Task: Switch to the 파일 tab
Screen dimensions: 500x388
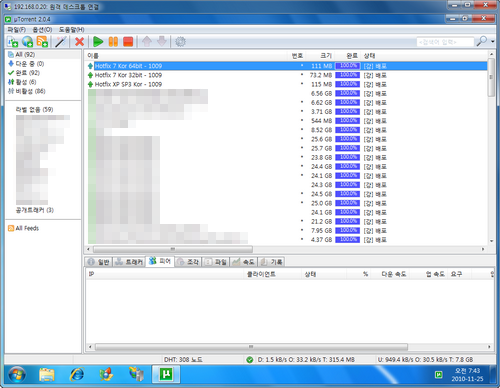Action: [216, 262]
